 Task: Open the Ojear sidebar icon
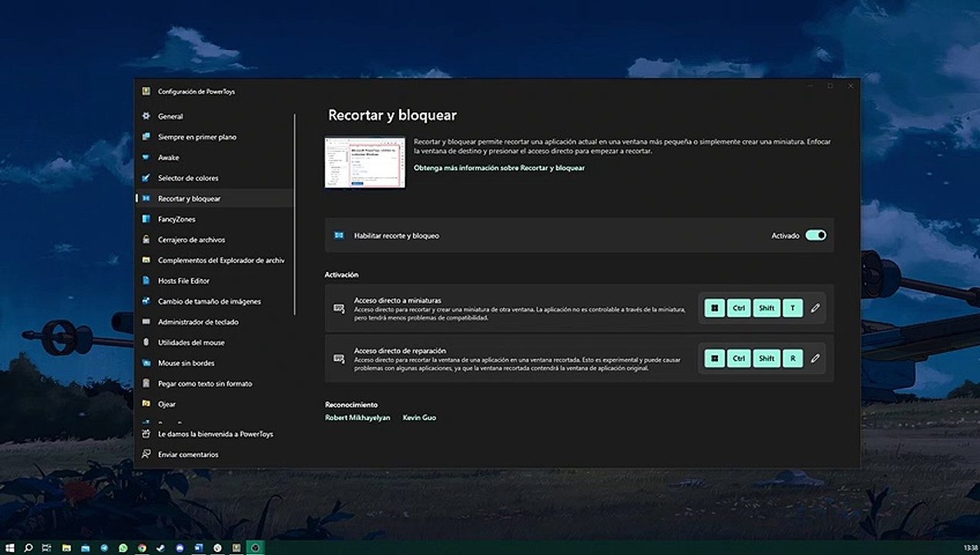146,404
